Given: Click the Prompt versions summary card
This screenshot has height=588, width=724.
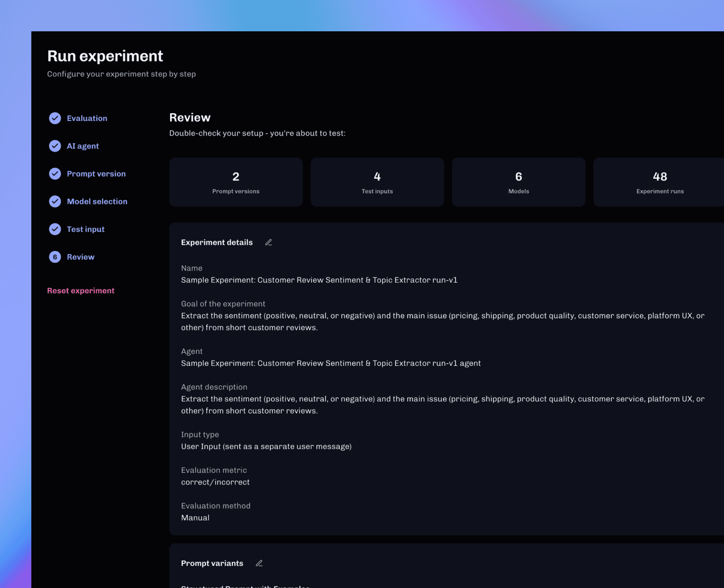Looking at the screenshot, I should [x=235, y=182].
